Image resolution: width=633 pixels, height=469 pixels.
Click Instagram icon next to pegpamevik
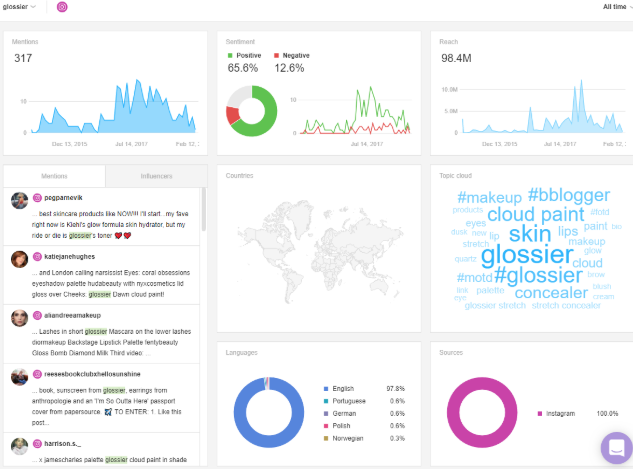(37, 198)
